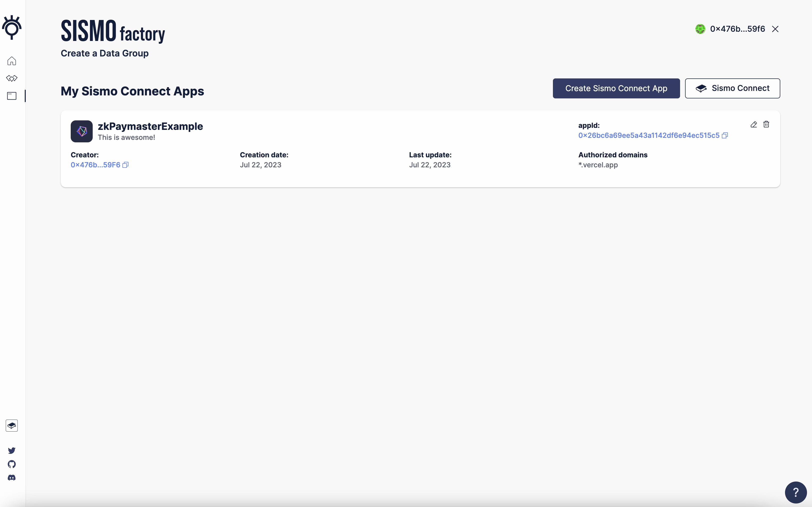Viewport: 812px width, 507px height.
Task: Click the 'Creator:' label
Action: pyautogui.click(x=84, y=155)
